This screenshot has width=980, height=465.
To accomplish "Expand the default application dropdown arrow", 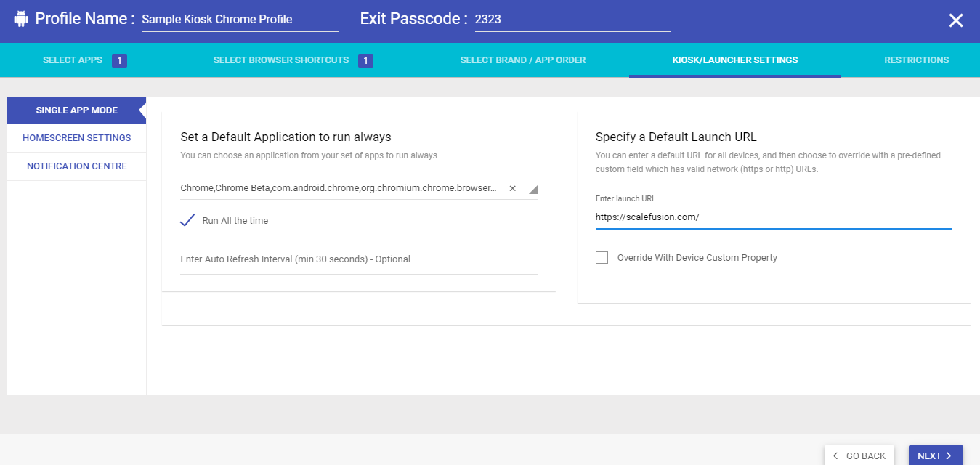I will coord(533,190).
